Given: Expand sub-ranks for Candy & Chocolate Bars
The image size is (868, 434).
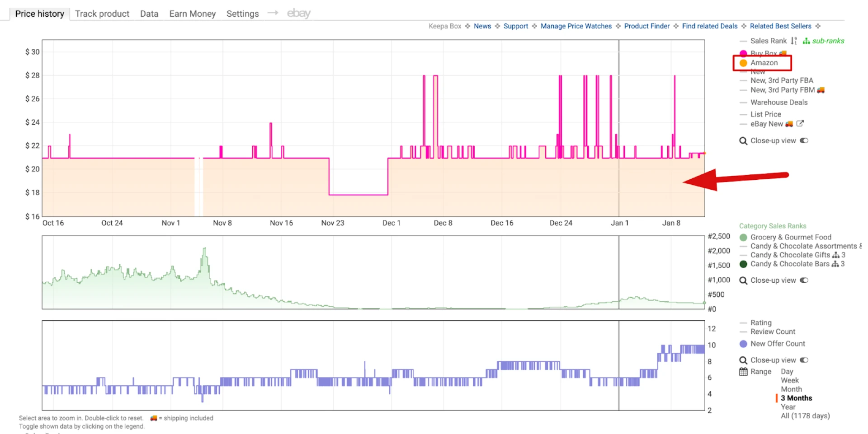Looking at the screenshot, I should pos(835,264).
